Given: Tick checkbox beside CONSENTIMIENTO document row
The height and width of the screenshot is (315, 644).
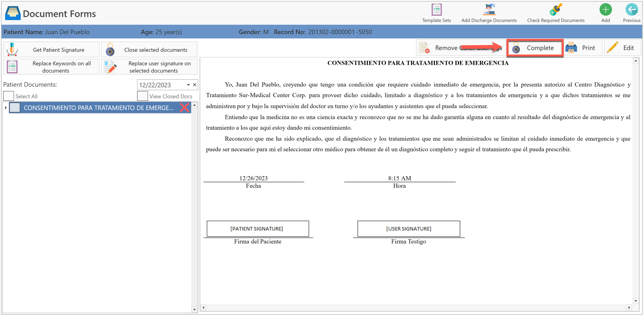Looking at the screenshot, I should point(15,107).
